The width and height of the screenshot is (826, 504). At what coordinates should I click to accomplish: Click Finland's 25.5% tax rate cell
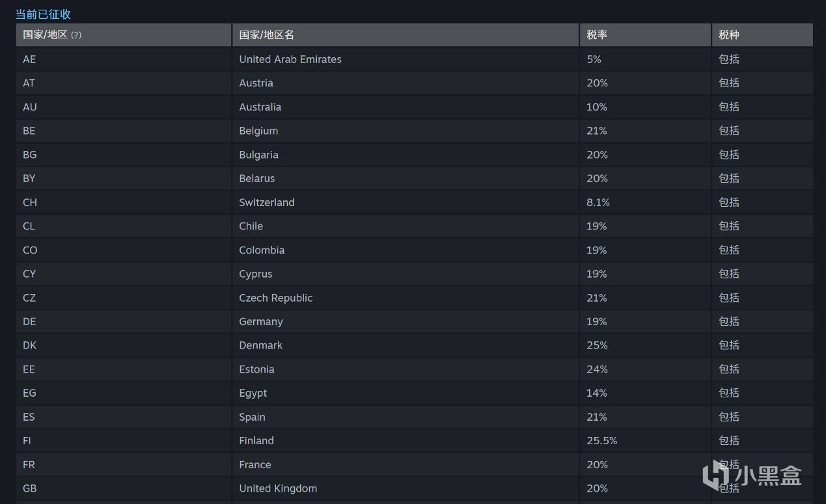[x=601, y=440]
